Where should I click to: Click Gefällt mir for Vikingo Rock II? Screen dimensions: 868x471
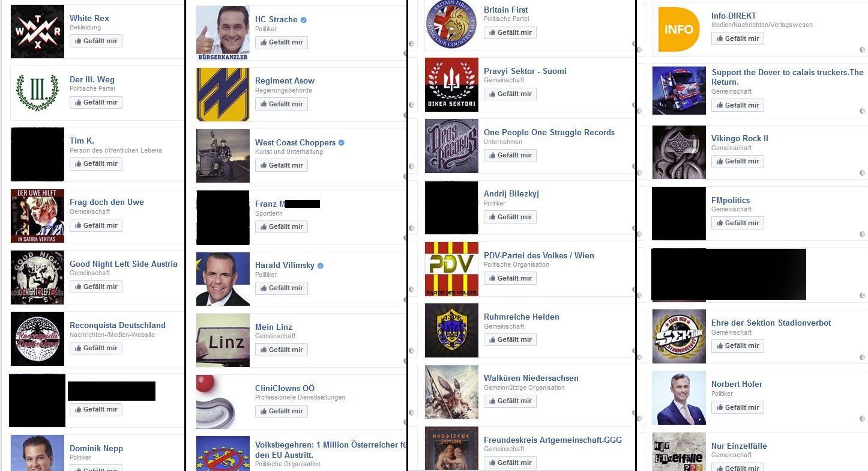tap(738, 161)
